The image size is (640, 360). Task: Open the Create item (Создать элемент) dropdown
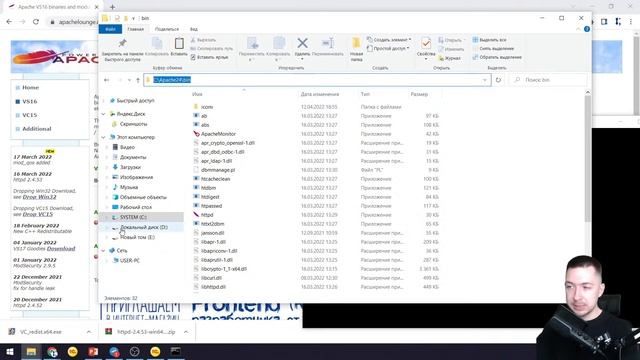[x=389, y=40]
